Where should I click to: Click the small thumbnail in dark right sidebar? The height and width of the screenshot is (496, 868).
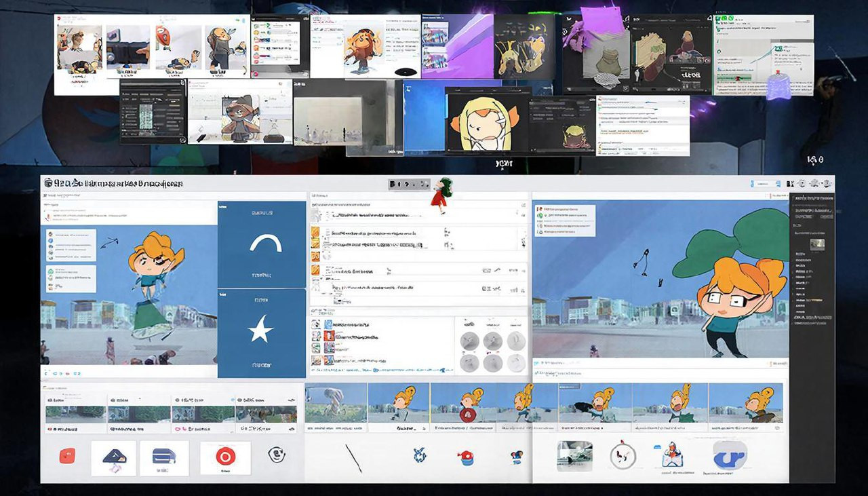(818, 244)
